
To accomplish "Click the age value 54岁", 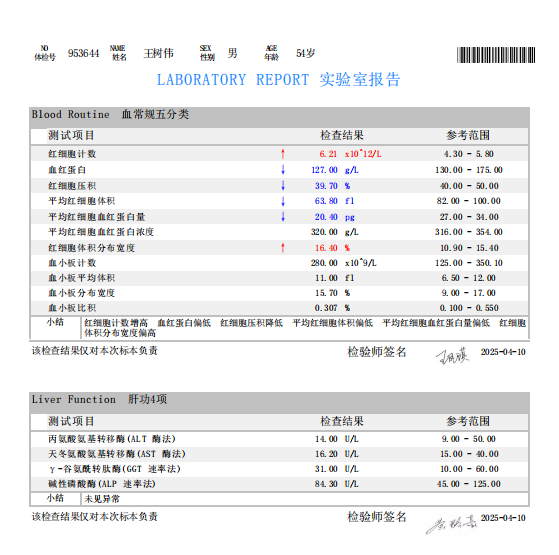I will [x=306, y=53].
